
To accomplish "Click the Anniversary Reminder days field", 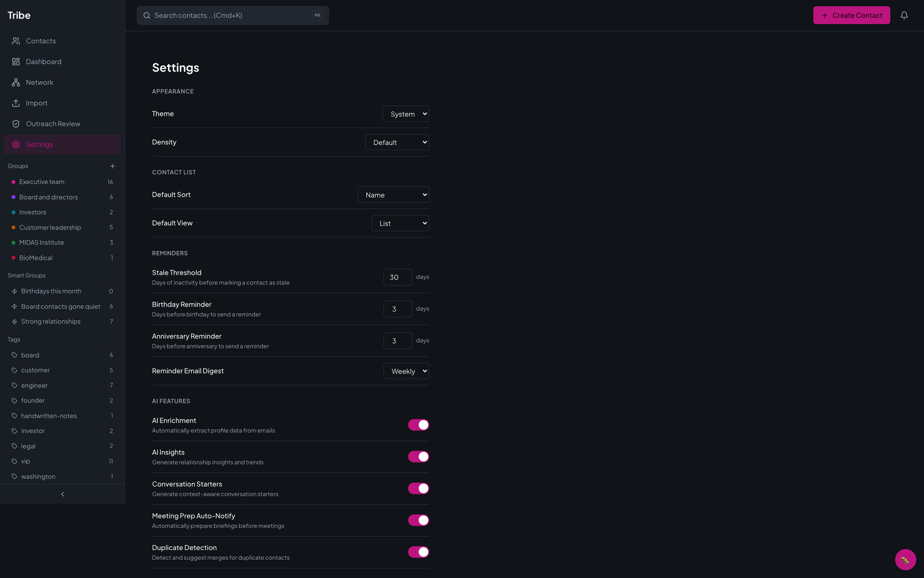I will tap(398, 341).
